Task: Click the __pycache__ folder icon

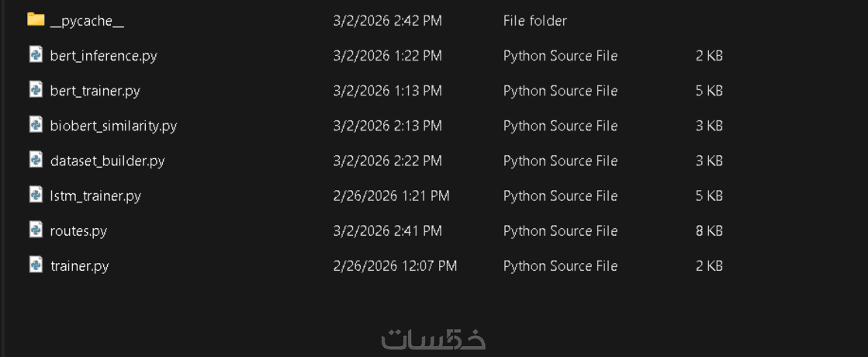Action: click(x=36, y=19)
